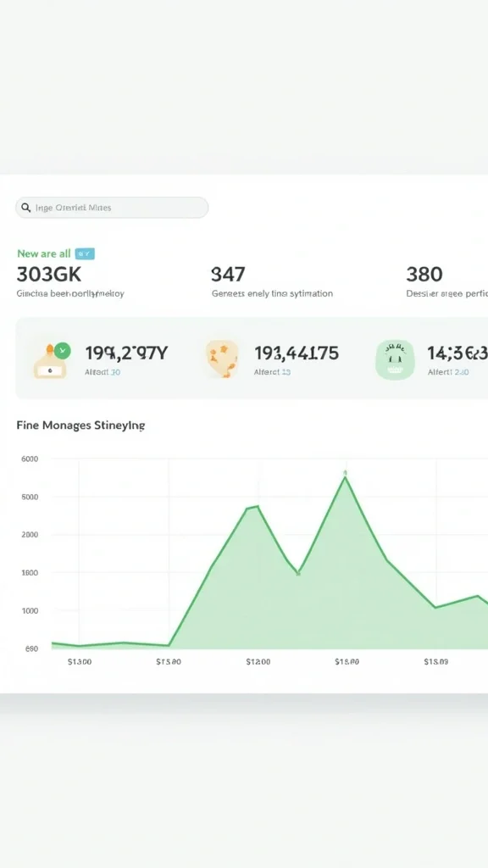Viewport: 488px width, 868px height.
Task: Click the $1300 x-axis label
Action: click(x=80, y=661)
